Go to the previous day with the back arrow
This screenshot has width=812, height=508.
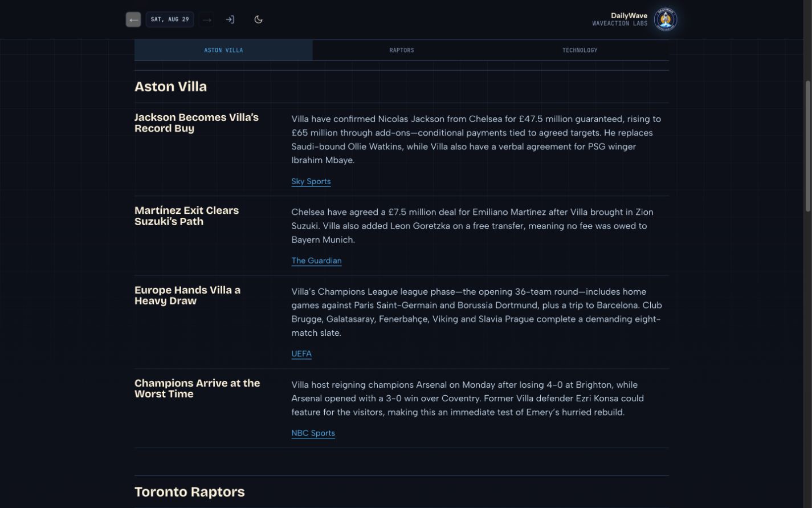(133, 19)
